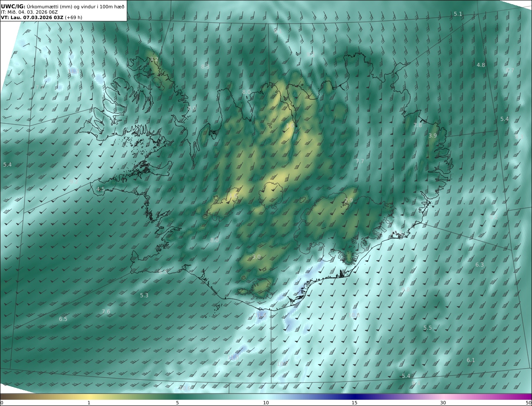Click the map value '5.3'

(x=144, y=296)
